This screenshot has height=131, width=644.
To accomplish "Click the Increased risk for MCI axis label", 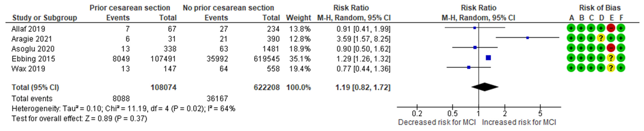I will click(519, 122).
